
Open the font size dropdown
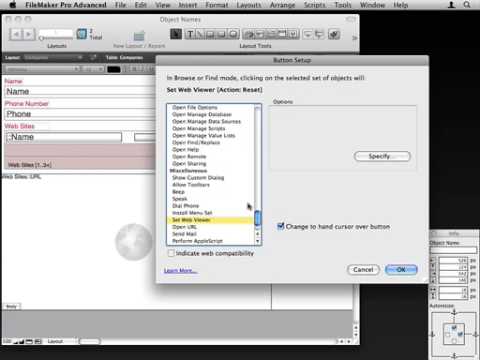coord(93,69)
